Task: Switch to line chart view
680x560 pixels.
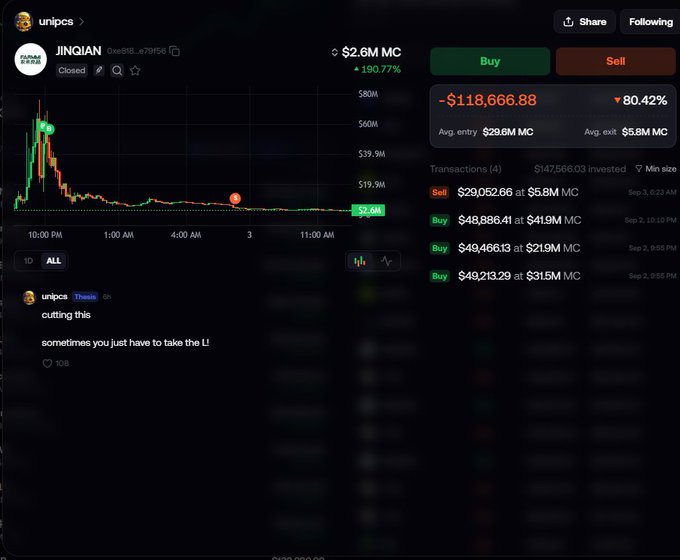Action: (386, 261)
